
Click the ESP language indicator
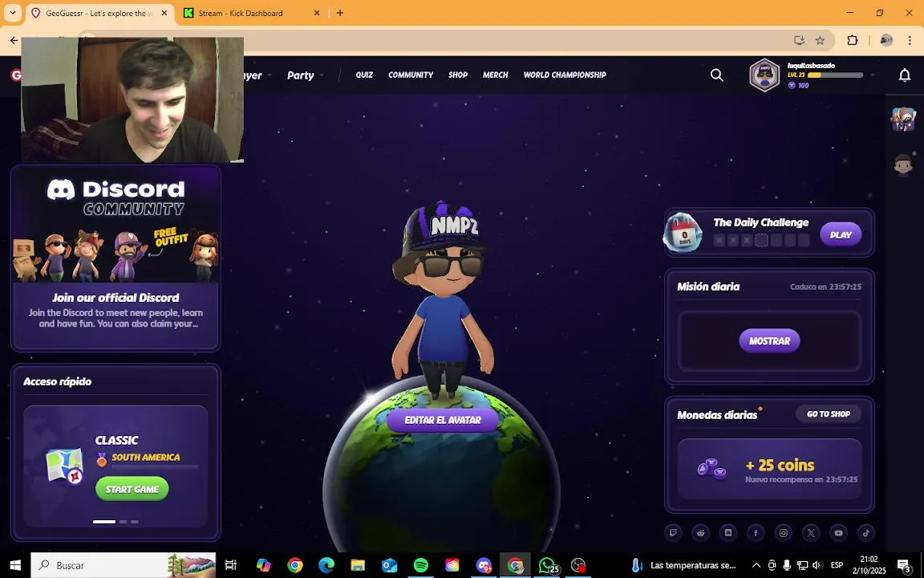pos(837,565)
